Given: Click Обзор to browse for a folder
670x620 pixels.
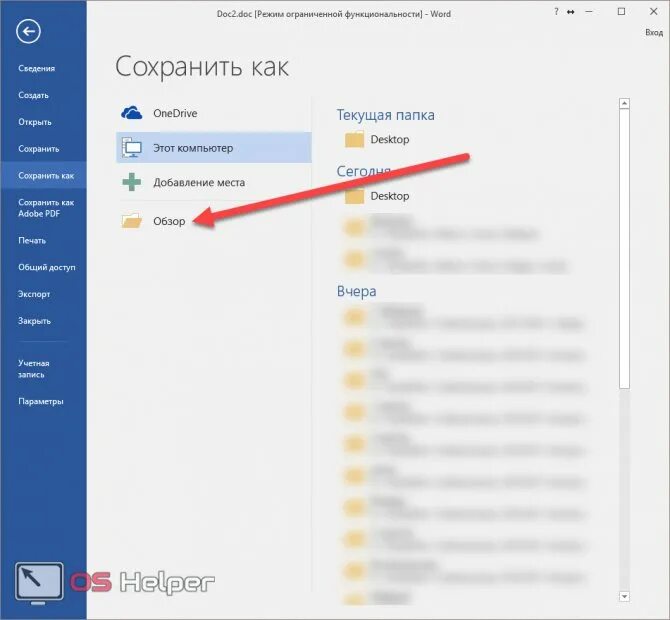Looking at the screenshot, I should point(169,221).
